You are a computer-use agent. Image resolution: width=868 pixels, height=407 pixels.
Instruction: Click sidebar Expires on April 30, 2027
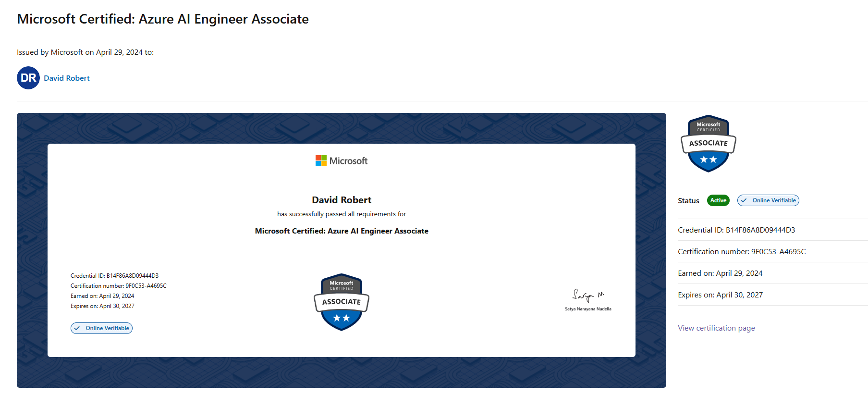720,295
